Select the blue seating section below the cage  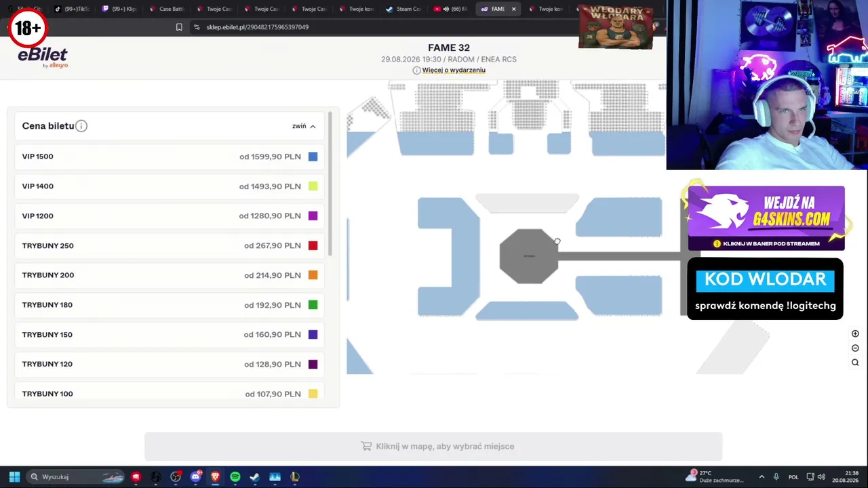pos(527,311)
